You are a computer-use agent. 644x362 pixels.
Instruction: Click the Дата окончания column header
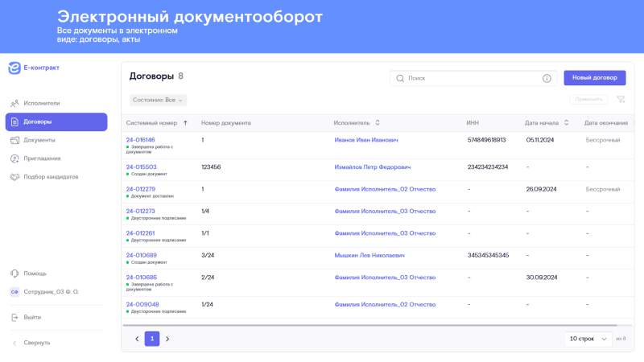click(606, 123)
